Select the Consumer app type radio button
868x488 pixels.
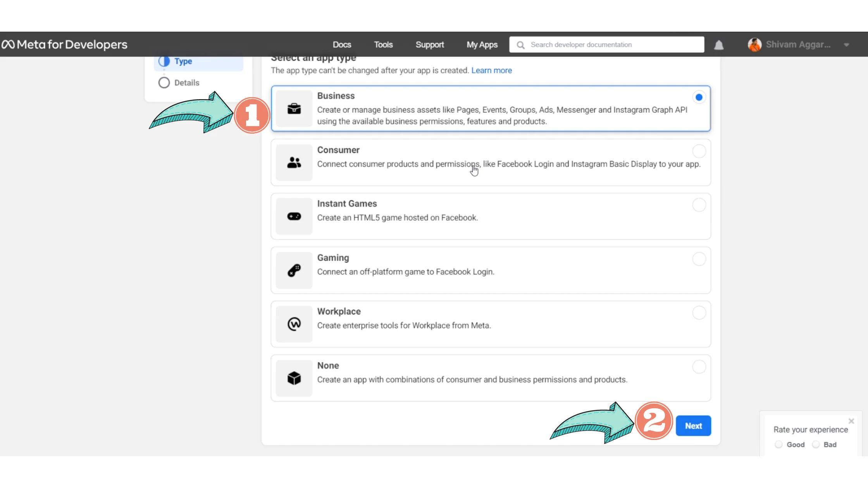(699, 151)
